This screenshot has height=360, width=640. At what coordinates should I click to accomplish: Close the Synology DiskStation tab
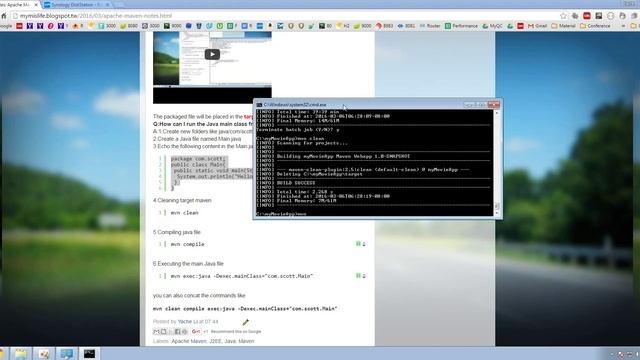coord(108,5)
